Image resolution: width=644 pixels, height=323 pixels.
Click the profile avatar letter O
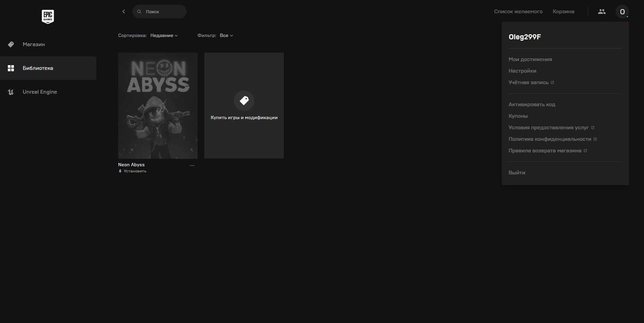point(622,12)
